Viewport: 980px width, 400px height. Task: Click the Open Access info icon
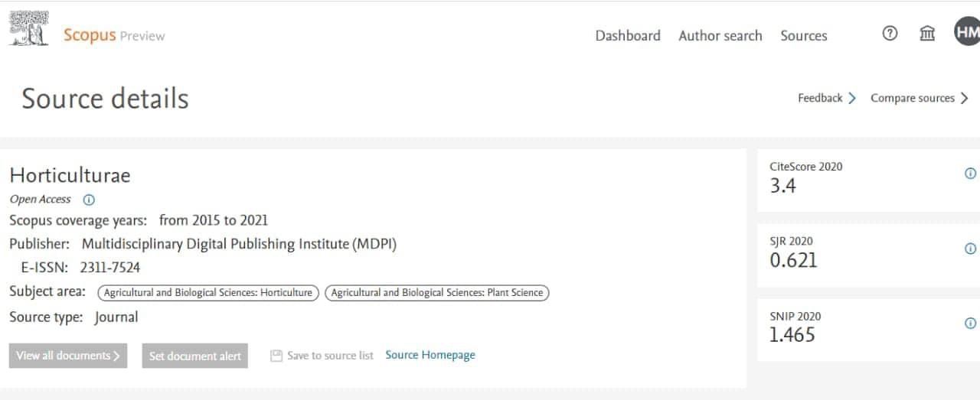tap(89, 200)
